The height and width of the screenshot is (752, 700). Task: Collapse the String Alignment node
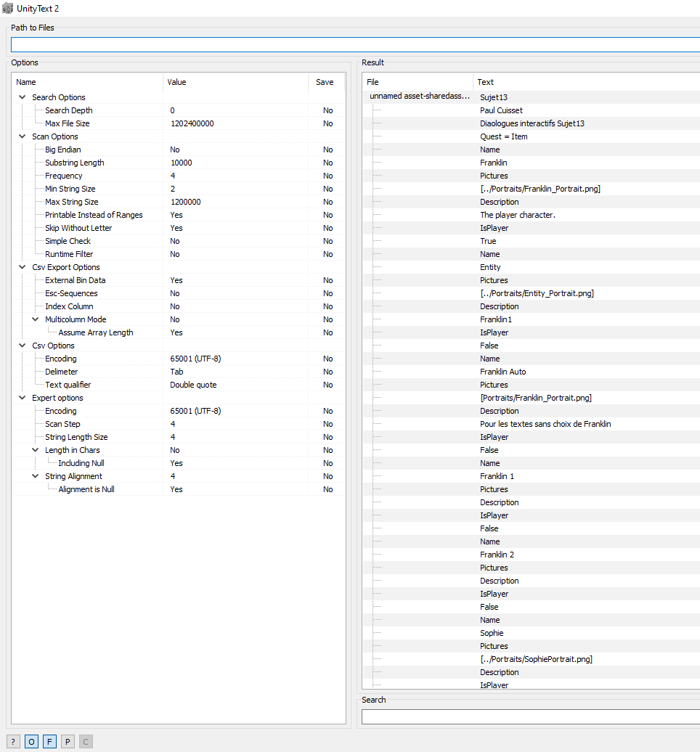[x=36, y=476]
